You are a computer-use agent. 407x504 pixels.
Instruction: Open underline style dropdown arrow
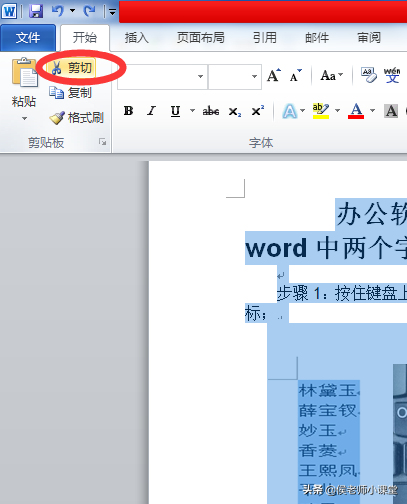coord(192,110)
